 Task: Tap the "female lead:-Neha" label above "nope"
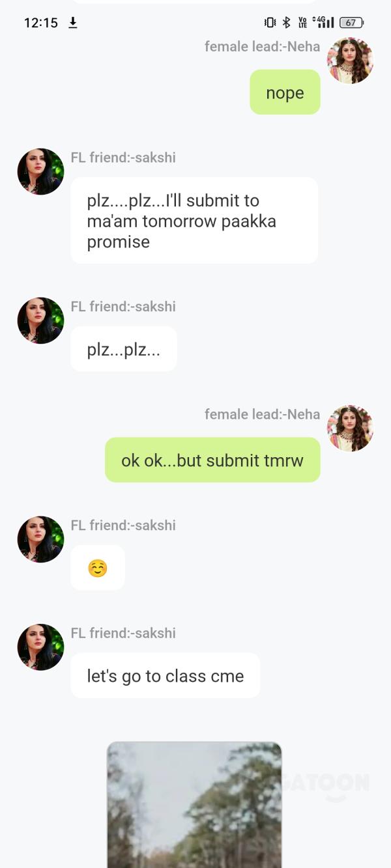coord(262,46)
